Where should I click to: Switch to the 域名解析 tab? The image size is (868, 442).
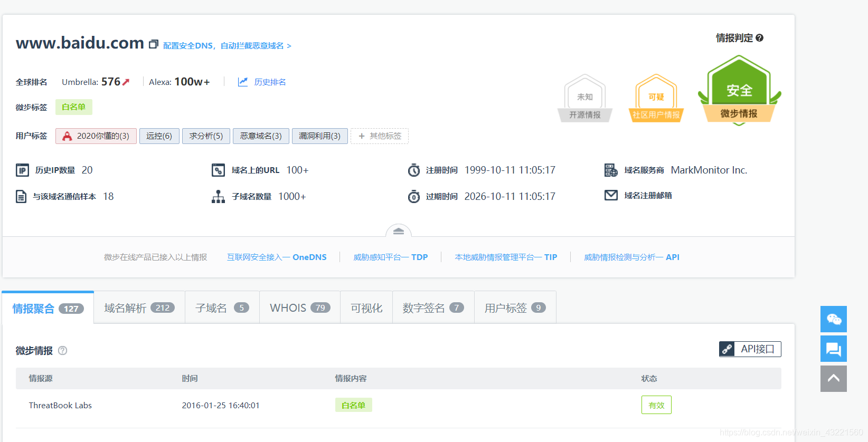139,308
